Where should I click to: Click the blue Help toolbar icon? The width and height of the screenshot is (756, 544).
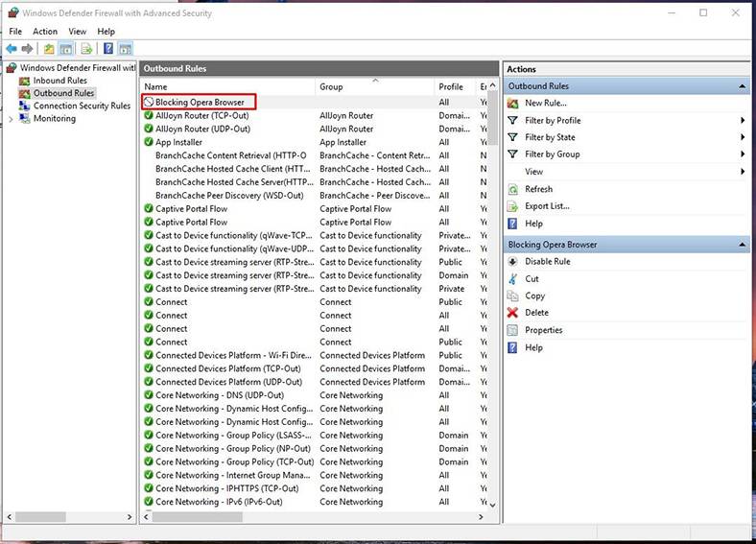click(x=108, y=49)
